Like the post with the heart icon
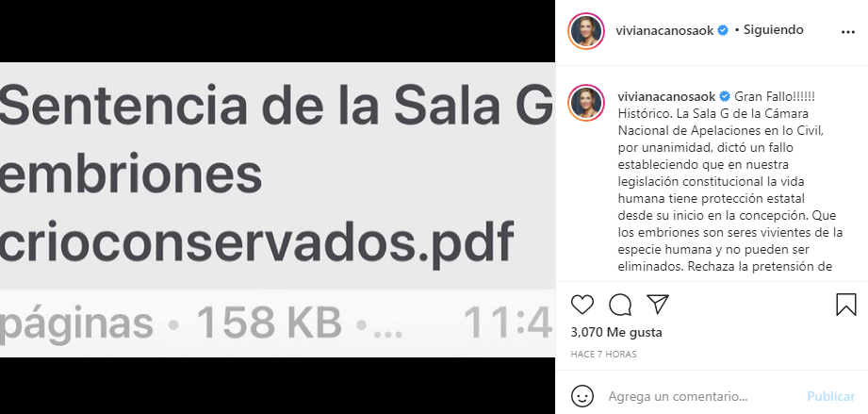The width and height of the screenshot is (868, 414). 581,305
